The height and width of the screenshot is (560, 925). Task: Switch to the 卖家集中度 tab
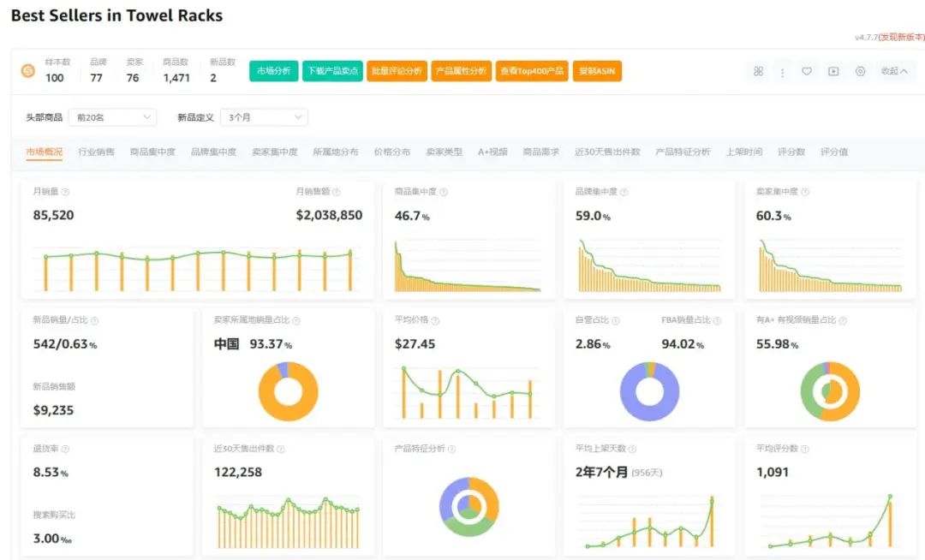click(275, 152)
